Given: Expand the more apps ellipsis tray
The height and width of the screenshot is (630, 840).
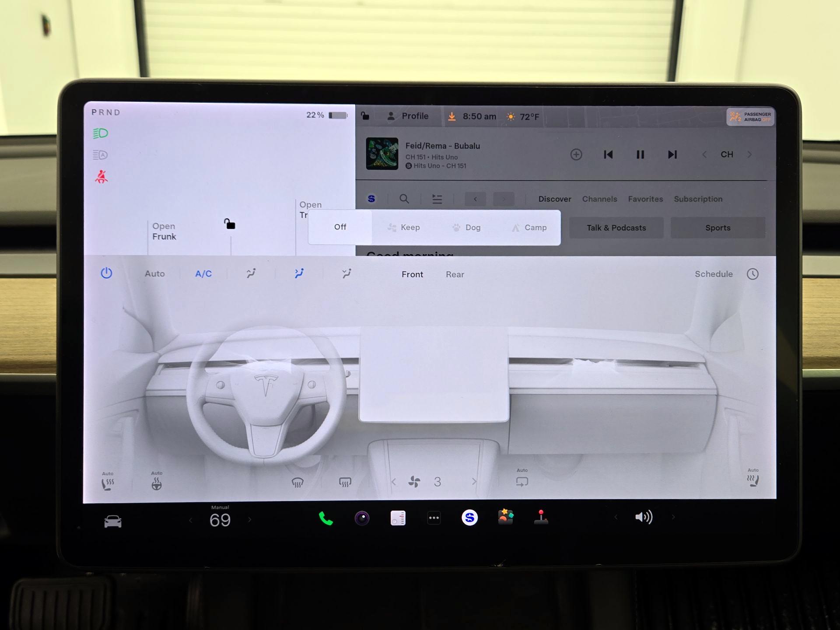Looking at the screenshot, I should 434,518.
